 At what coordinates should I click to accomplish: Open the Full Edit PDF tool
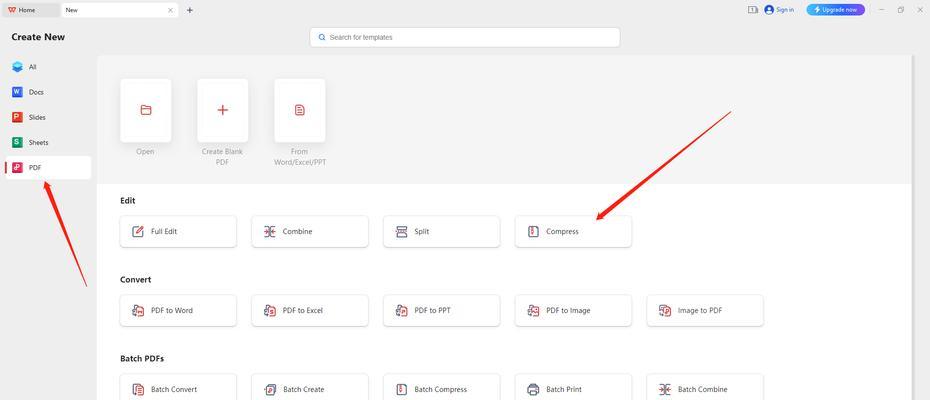tap(178, 231)
